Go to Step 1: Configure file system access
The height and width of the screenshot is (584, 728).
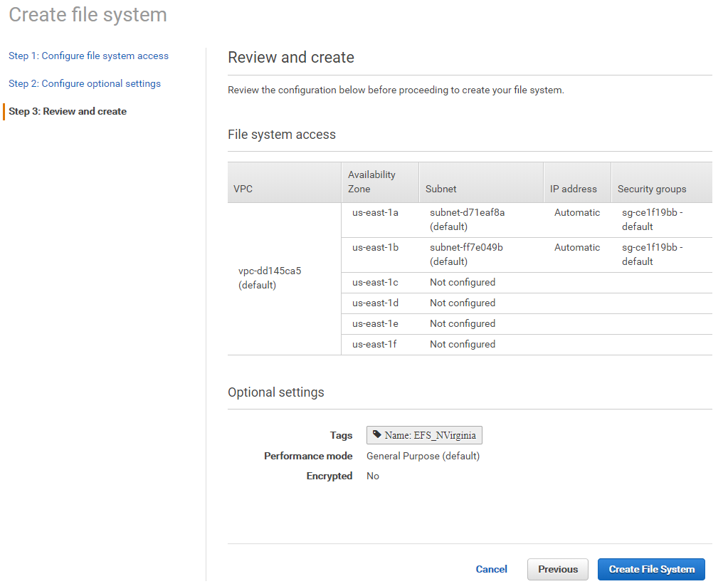click(x=88, y=56)
